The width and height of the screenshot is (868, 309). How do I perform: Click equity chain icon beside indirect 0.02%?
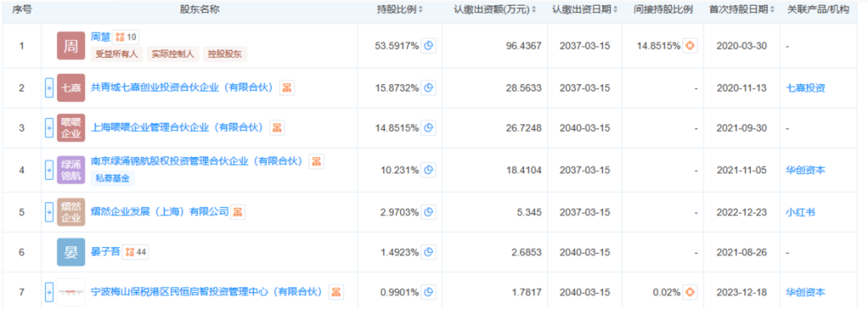point(690,292)
